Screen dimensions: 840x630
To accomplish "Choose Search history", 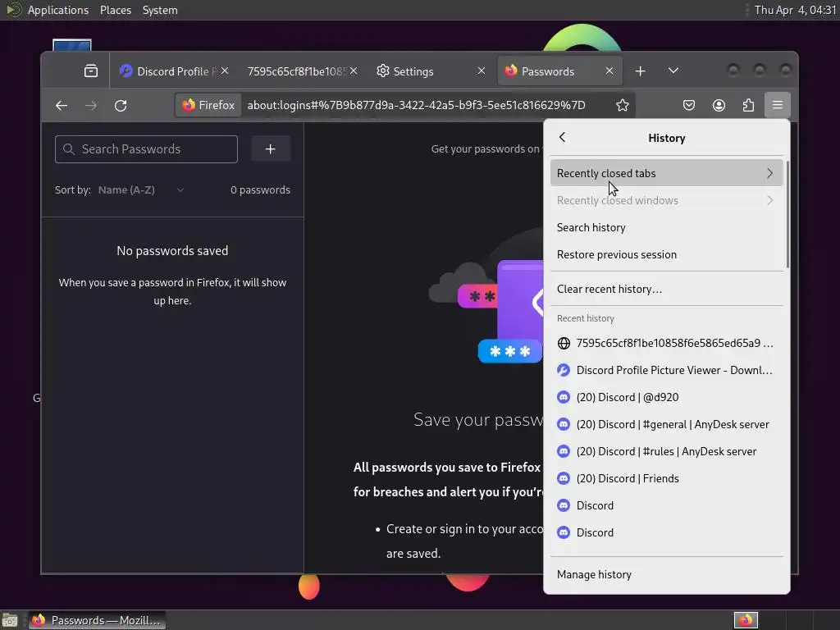I will [666, 228].
